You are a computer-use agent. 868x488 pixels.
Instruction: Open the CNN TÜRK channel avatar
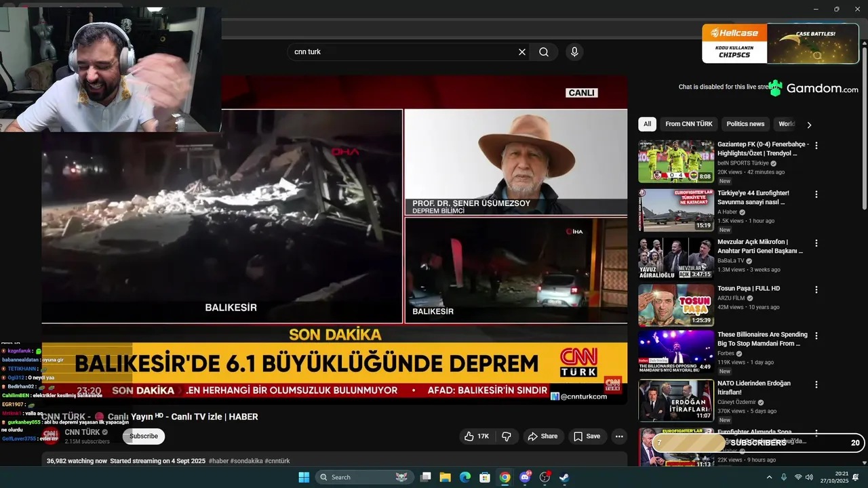pos(50,436)
